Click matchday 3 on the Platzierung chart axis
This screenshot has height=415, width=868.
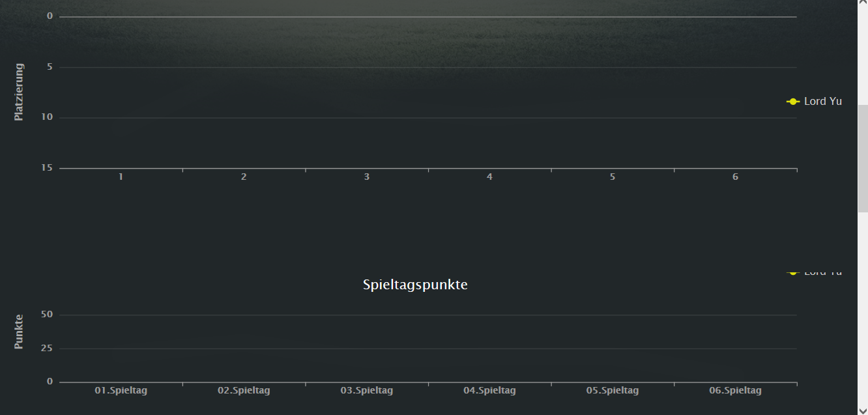click(x=367, y=177)
